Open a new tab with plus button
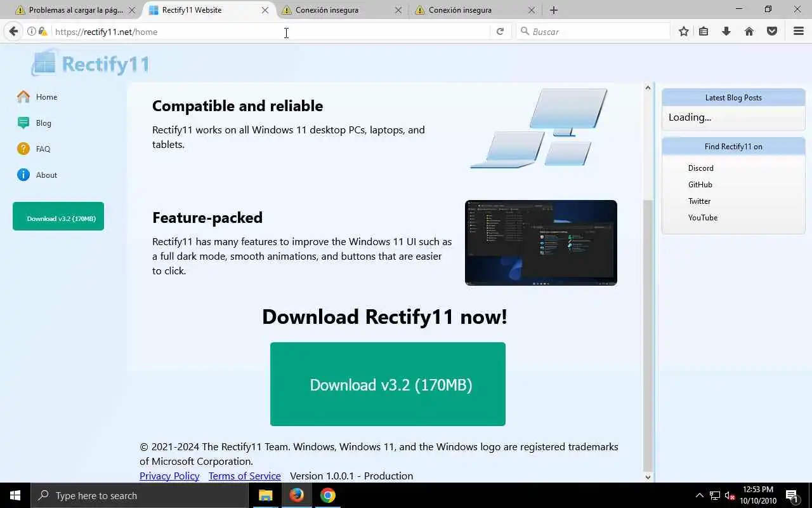The height and width of the screenshot is (508, 812). [x=554, y=10]
